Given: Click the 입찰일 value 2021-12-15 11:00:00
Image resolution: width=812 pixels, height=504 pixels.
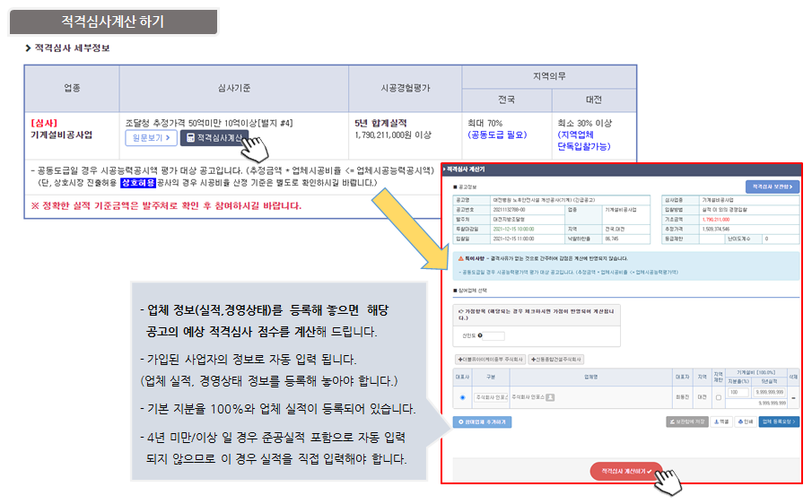Looking at the screenshot, I should click(513, 239).
